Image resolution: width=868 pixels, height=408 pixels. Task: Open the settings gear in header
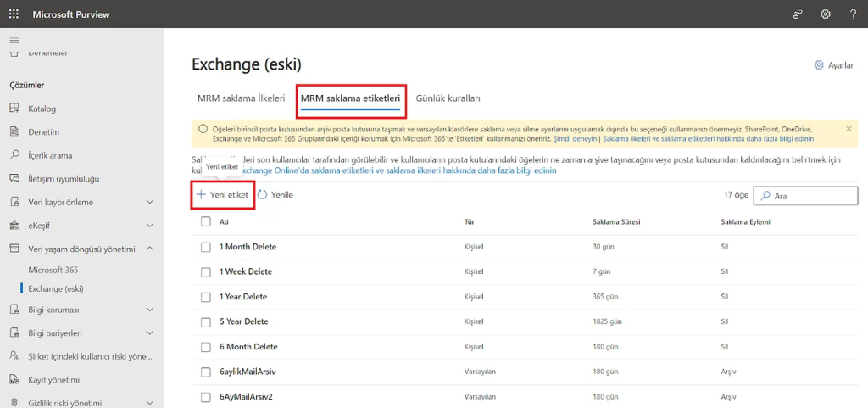(x=825, y=14)
